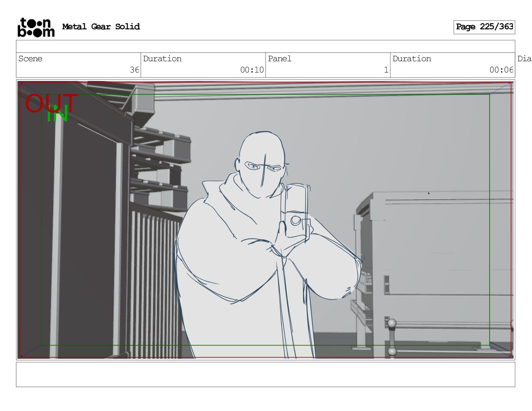Click the panel duration value '00:06'

click(501, 70)
